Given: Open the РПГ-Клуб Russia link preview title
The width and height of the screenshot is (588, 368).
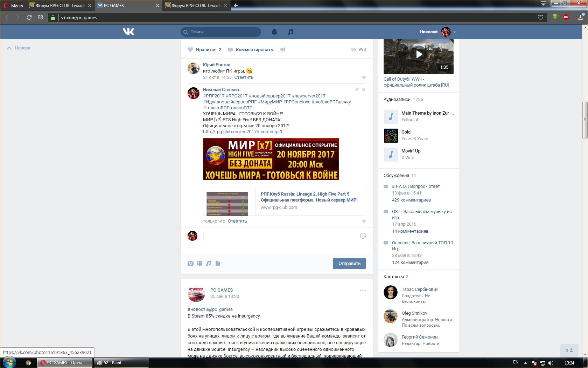Looking at the screenshot, I should pos(309,197).
